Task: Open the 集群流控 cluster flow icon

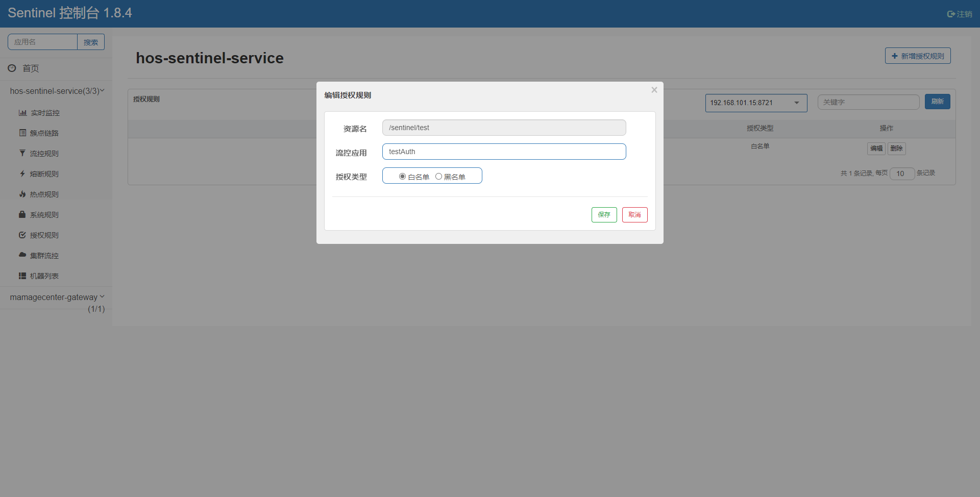Action: (22, 255)
